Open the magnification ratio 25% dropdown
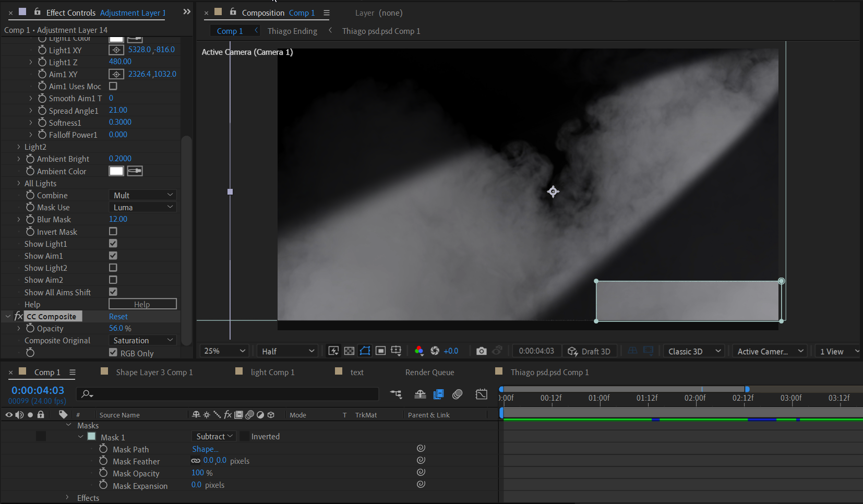The height and width of the screenshot is (504, 863). (224, 351)
